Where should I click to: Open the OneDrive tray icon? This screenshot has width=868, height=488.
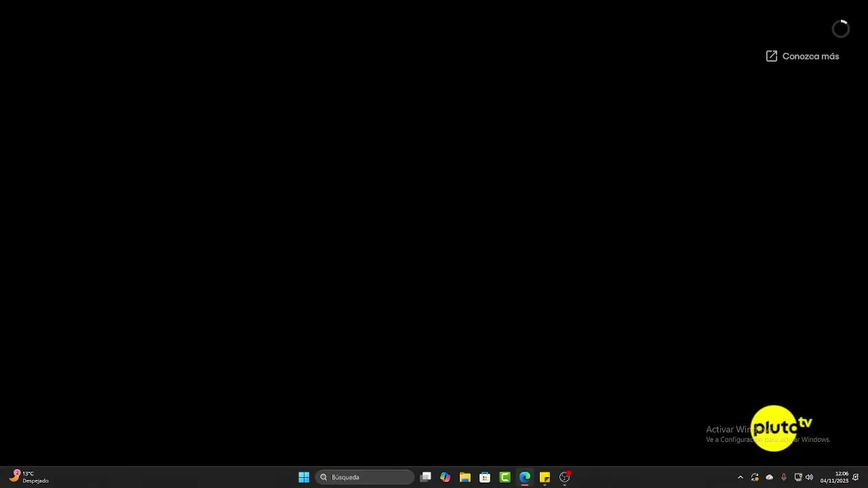pos(770,477)
